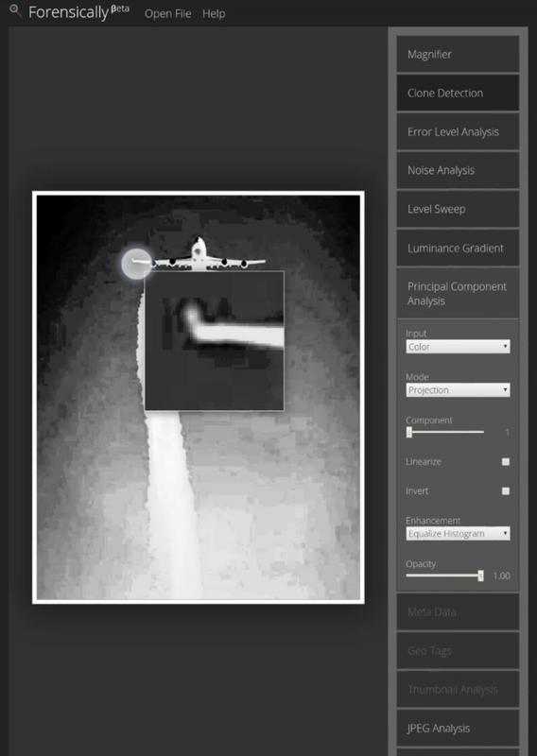This screenshot has height=756, width=537.
Task: Collapse the Principal Component Analysis panel
Action: 458,293
